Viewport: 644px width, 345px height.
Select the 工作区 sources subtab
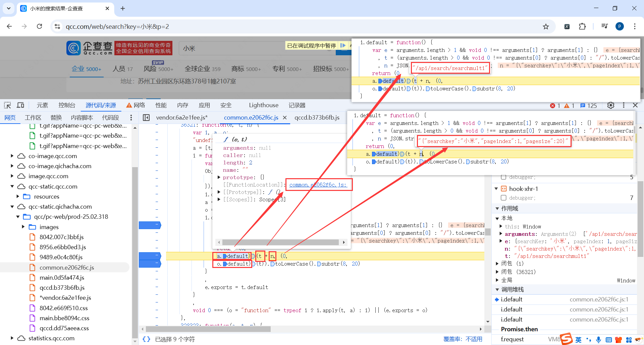pos(33,118)
